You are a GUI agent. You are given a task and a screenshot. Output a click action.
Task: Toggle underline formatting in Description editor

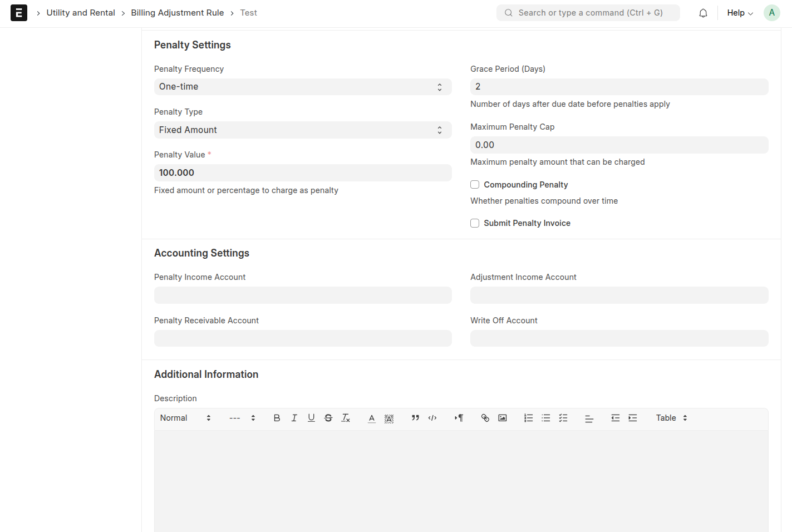(311, 418)
